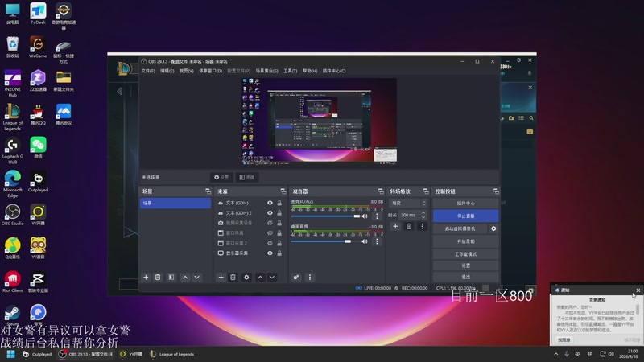This screenshot has width=644, height=362.
Task: Click the 启动虚拟摄像机 button
Action: click(x=460, y=228)
